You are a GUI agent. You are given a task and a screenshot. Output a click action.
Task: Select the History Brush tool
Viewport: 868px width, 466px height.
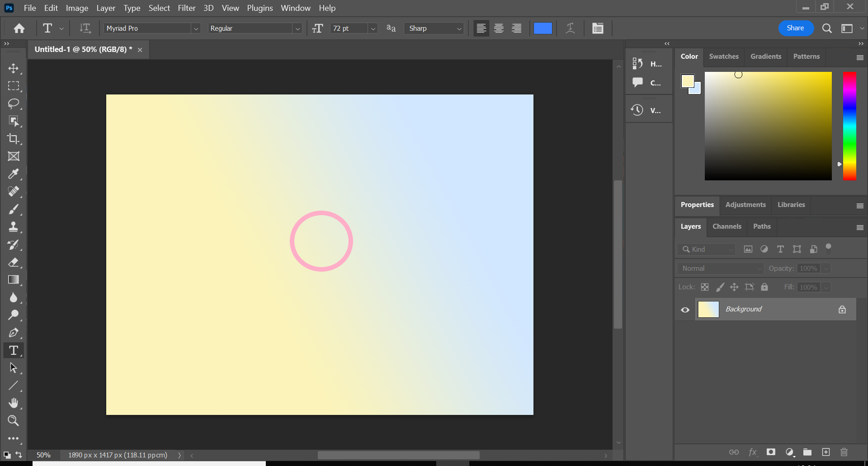coord(14,245)
